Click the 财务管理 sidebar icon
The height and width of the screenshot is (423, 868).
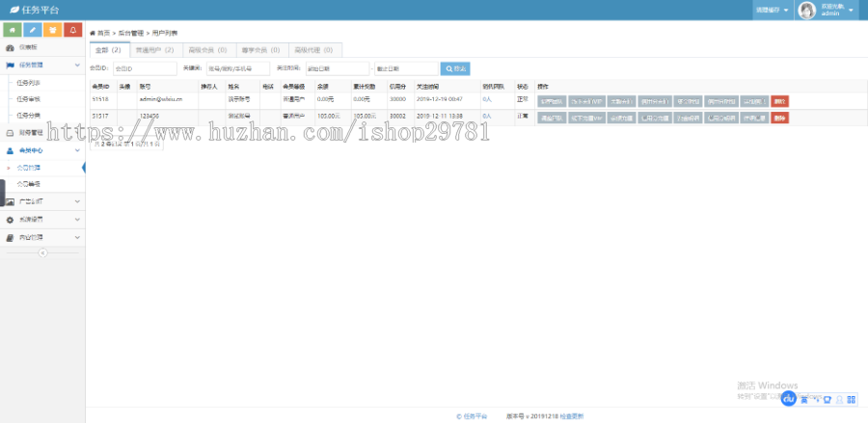(10, 133)
